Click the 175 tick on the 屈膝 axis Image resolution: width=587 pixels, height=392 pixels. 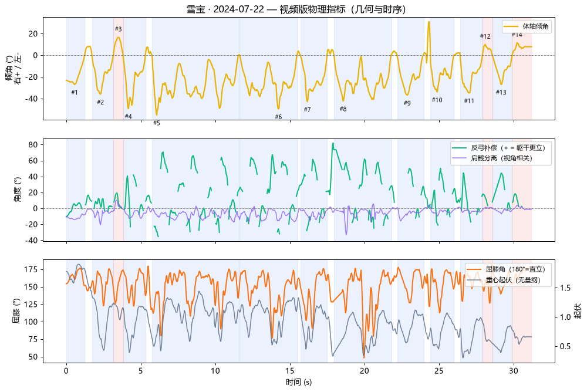pyautogui.click(x=32, y=269)
